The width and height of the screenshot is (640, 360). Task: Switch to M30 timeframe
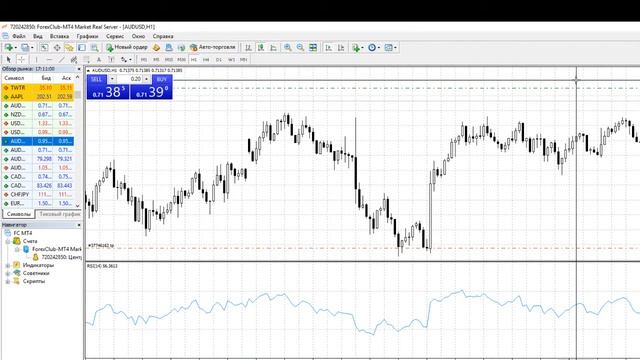181,60
